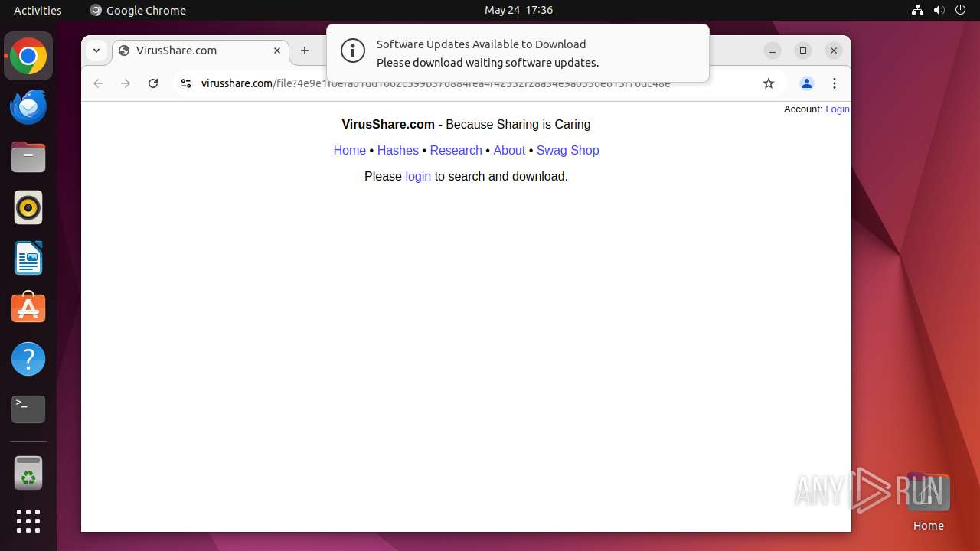Open a new tab with plus button

305,51
